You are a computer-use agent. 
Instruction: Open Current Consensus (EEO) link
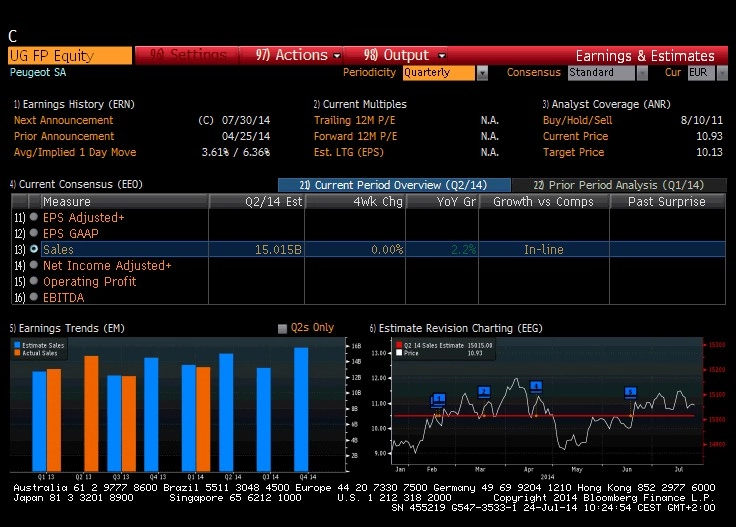(x=76, y=184)
